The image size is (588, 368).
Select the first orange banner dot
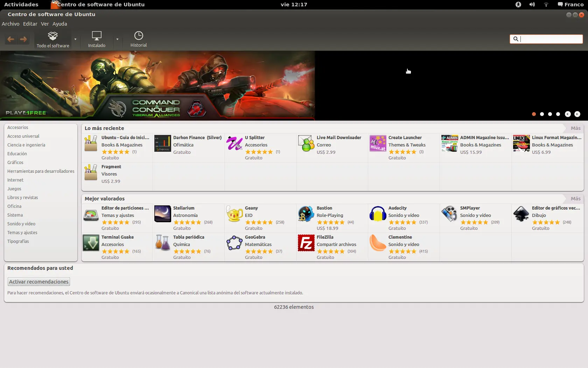[x=534, y=114]
